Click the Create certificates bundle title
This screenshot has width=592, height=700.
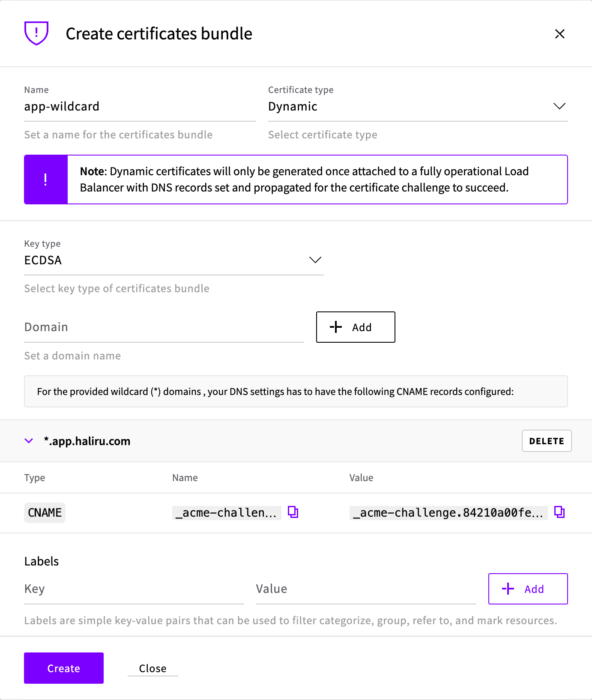pyautogui.click(x=159, y=34)
